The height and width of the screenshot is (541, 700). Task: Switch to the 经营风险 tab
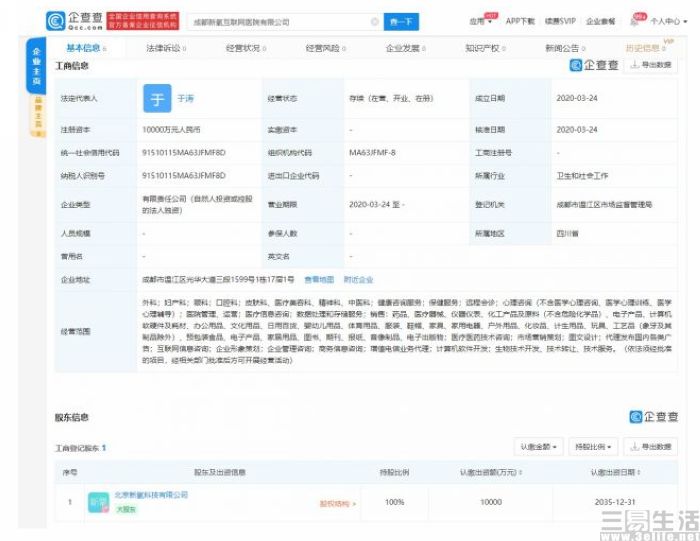(x=325, y=48)
